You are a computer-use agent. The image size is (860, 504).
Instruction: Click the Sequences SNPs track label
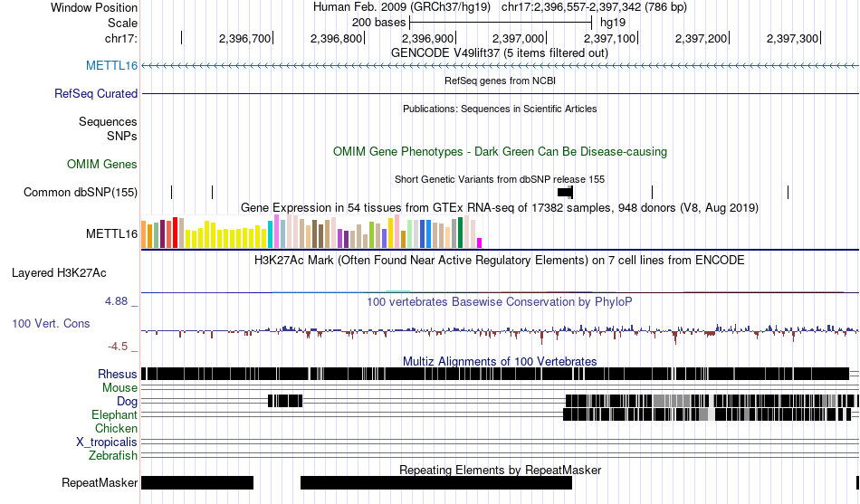tap(108, 128)
